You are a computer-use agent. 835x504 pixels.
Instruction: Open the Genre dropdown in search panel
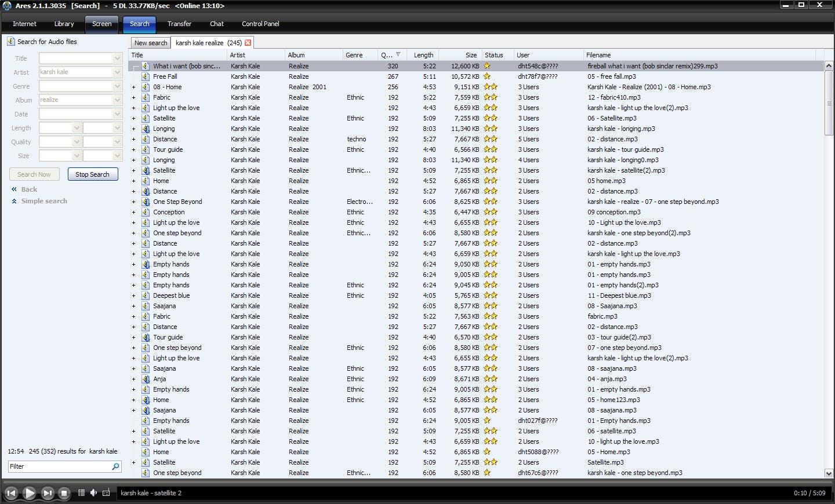[117, 86]
